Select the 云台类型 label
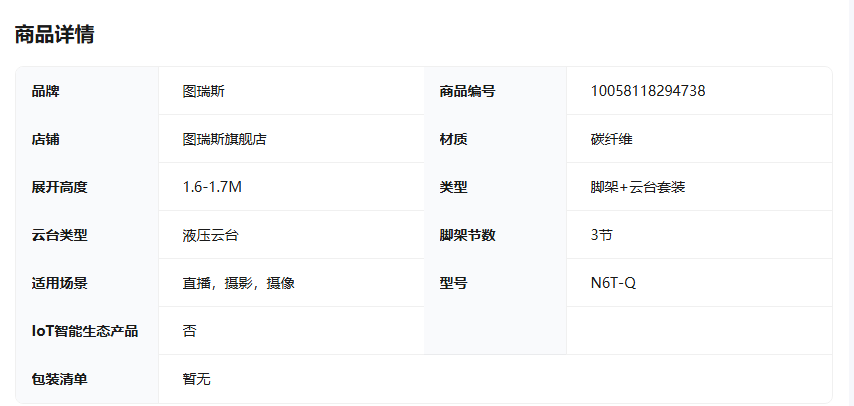 (x=59, y=235)
